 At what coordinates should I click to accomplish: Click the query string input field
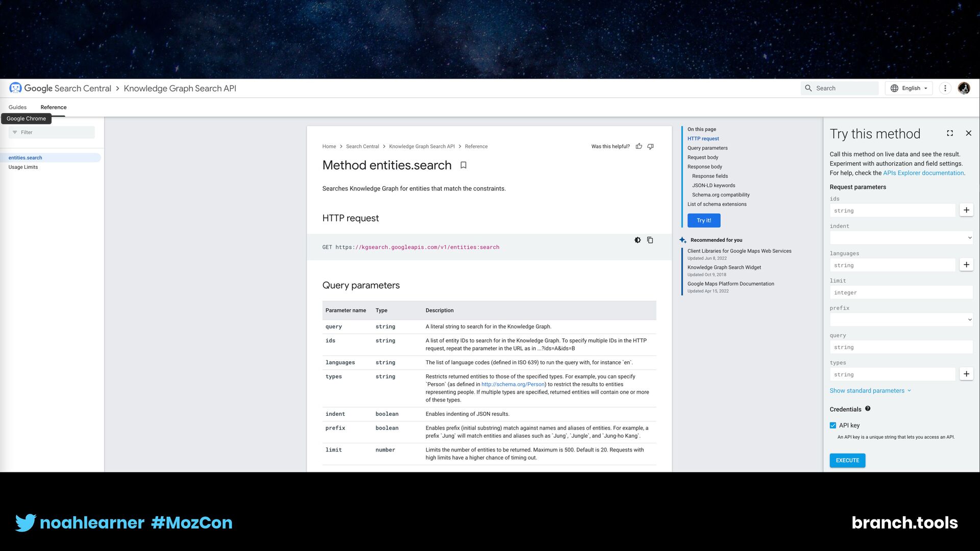[x=901, y=347]
